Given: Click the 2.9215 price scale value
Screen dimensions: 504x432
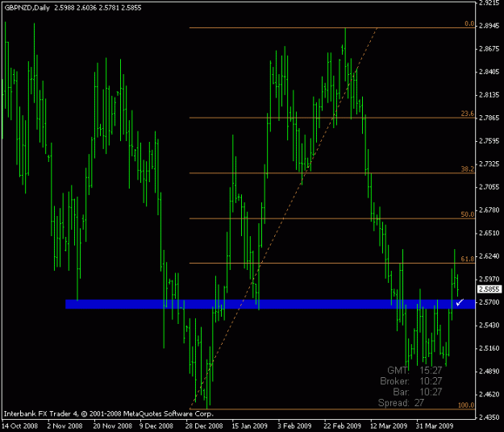Looking at the screenshot, I should click(489, 3).
